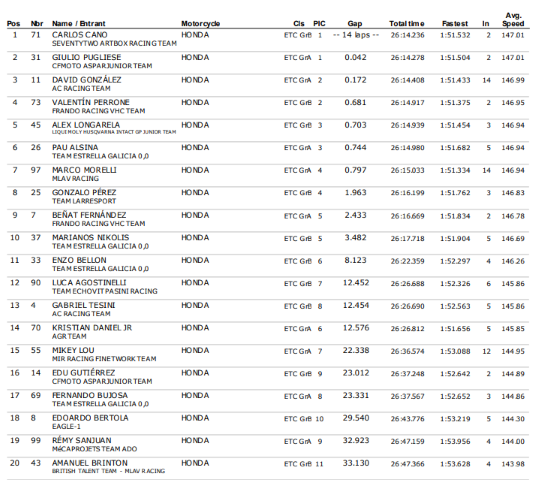This screenshot has width=533, height=480.
Task: Select total time 26:16.199
Action: [407, 193]
